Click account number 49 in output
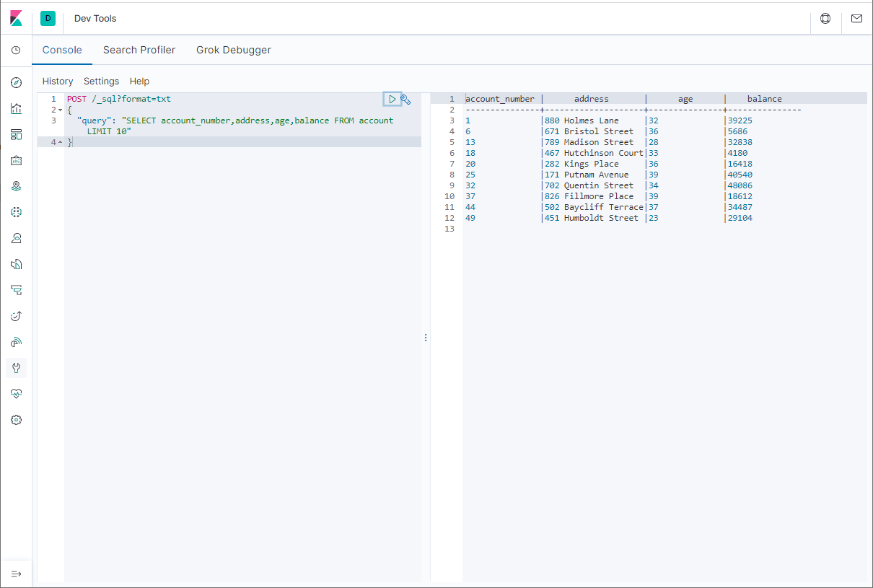The image size is (873, 588). (470, 218)
